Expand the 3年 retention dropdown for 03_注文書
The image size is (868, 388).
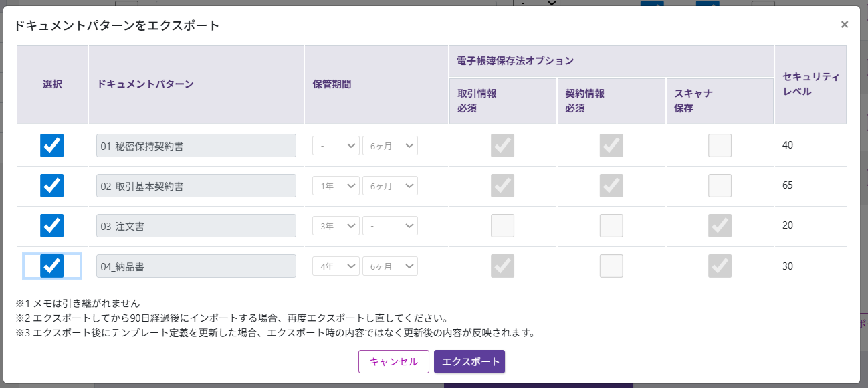pos(336,226)
